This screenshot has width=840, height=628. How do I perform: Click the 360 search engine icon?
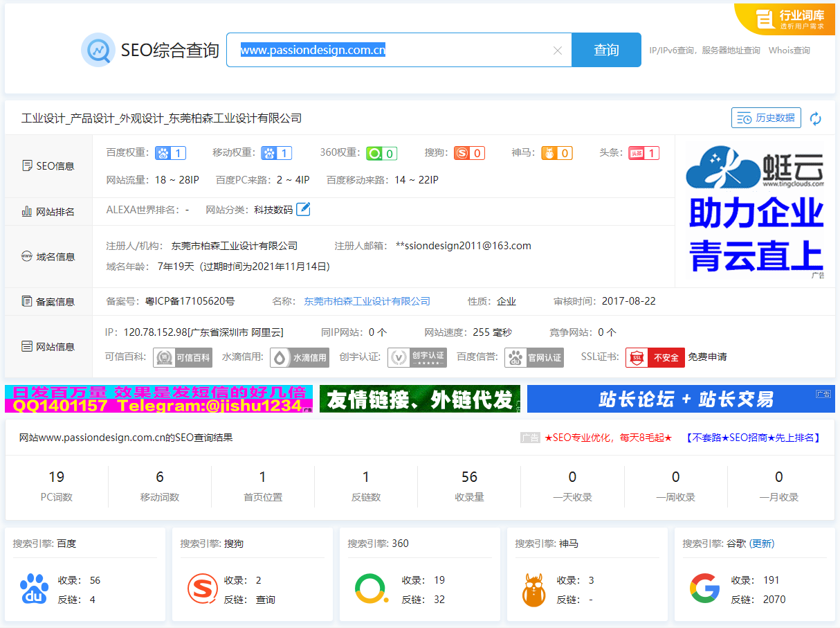tap(369, 589)
